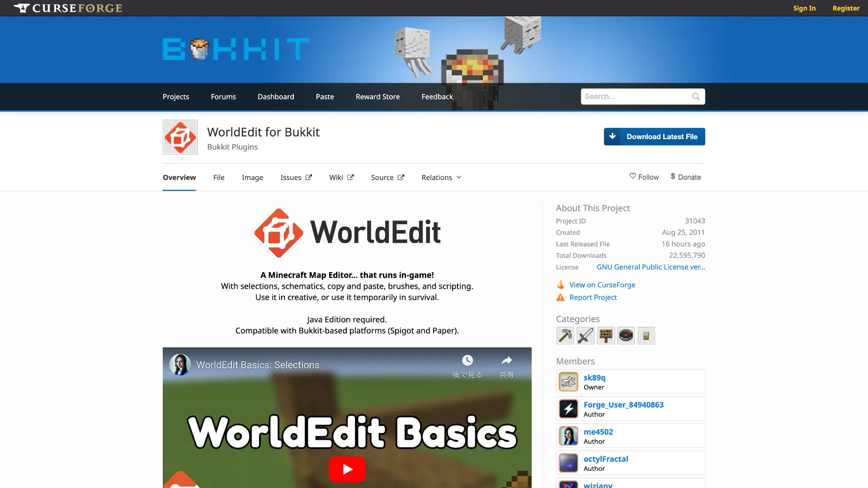The height and width of the screenshot is (488, 868).
Task: Click octylFractal's avatar
Action: [569, 463]
